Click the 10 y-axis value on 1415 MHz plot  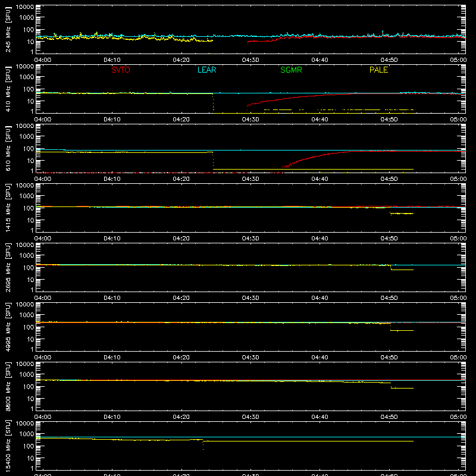coord(30,220)
